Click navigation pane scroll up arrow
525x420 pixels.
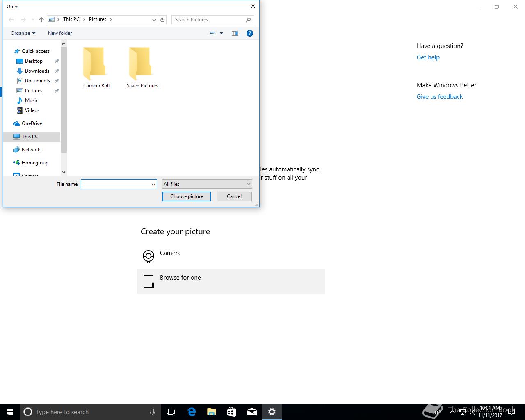coord(64,43)
